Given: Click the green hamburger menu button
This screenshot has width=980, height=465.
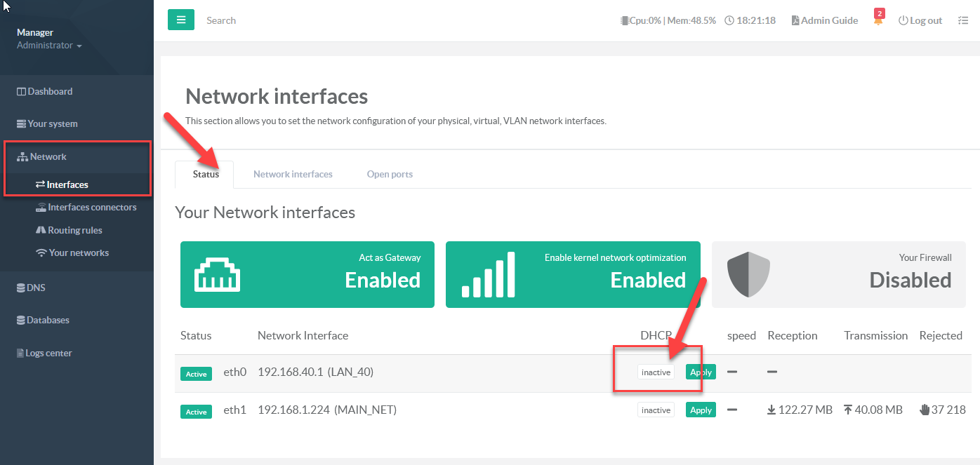Looking at the screenshot, I should click(x=180, y=20).
